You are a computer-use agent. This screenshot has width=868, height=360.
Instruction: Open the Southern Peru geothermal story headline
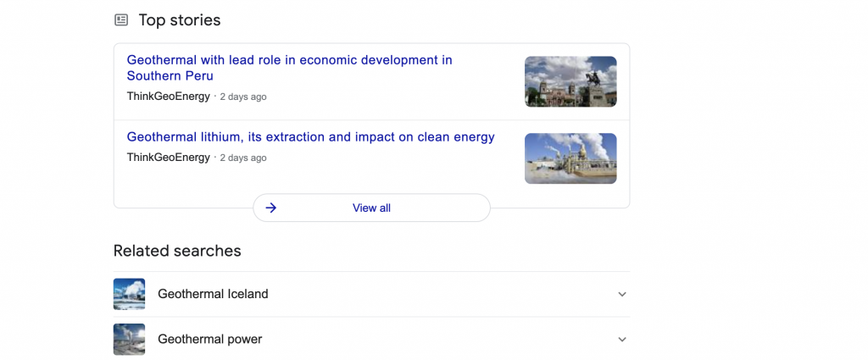pos(290,68)
